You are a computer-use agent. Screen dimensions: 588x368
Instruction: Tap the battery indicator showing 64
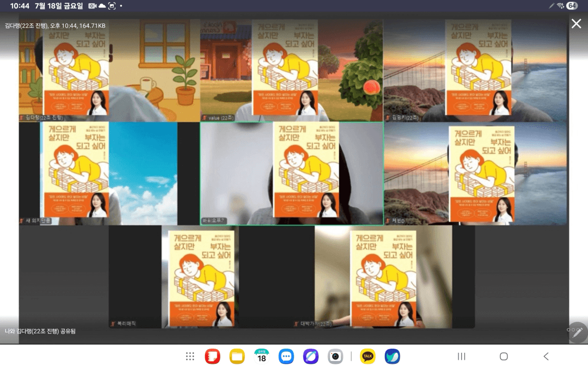[x=572, y=6]
